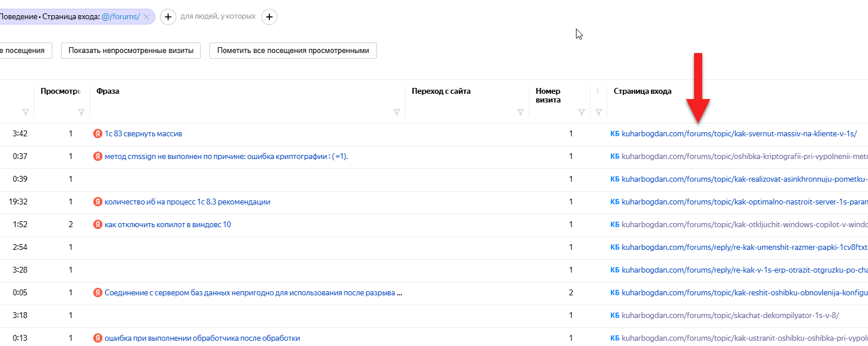The image size is (868, 346).
Task: Open filter icon in the Просмотры column
Action: coord(81,112)
